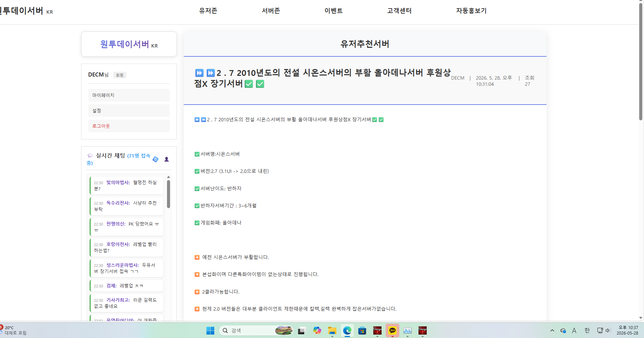Viewport: 644px width, 338px height.
Task: Click the chat list scrollbar thumb
Action: (x=168, y=194)
